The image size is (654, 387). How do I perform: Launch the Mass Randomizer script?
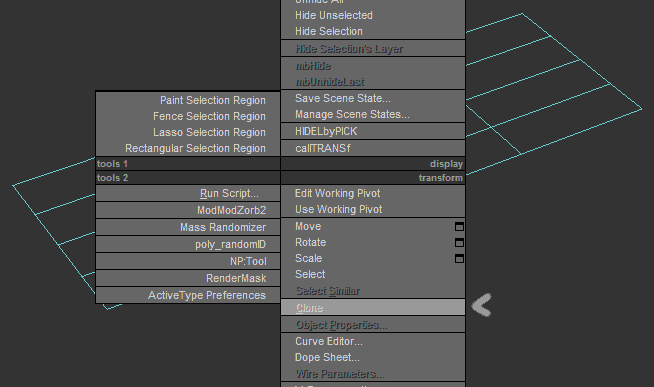click(x=188, y=227)
